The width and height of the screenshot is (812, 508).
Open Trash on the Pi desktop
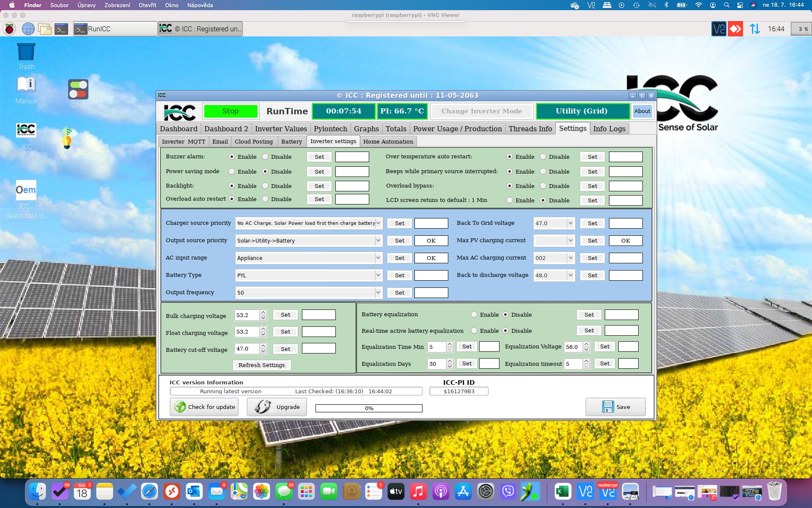(26, 52)
